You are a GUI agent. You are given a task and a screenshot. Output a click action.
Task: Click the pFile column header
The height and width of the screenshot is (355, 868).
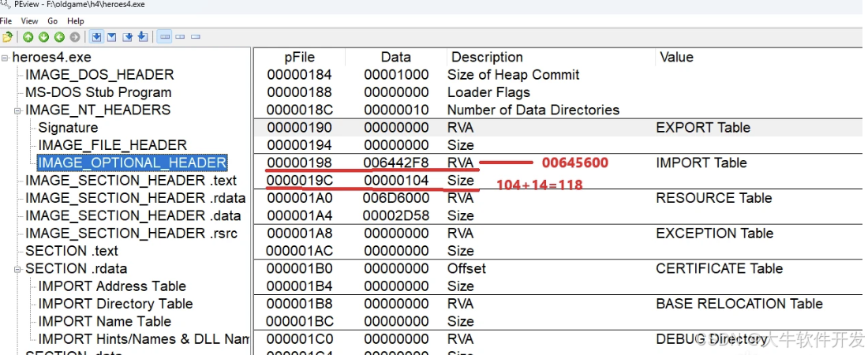click(300, 57)
